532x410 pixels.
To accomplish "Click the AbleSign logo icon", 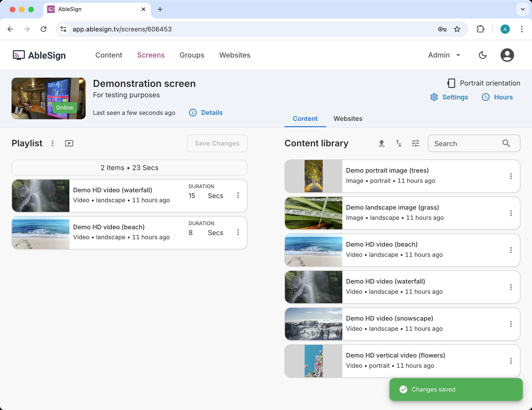I will tap(19, 55).
